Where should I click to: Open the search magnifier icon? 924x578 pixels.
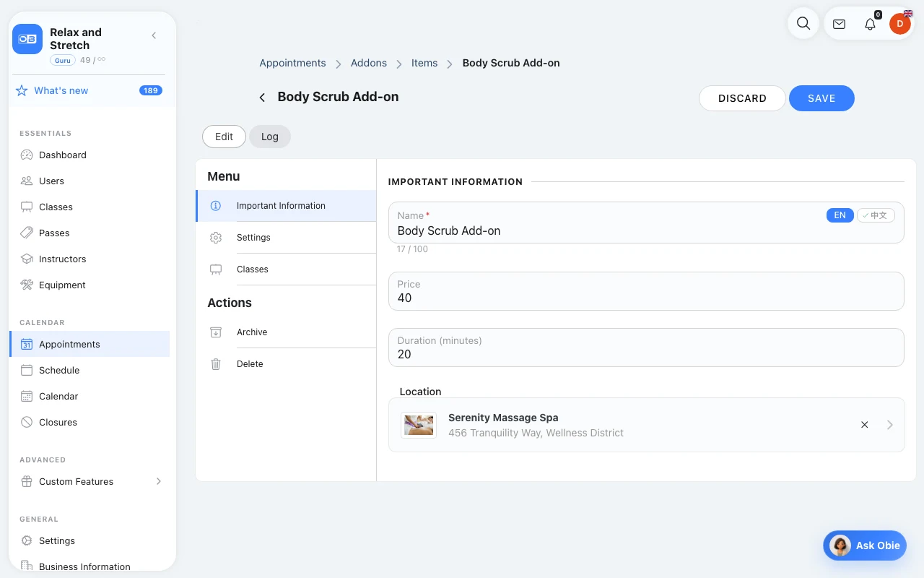[803, 23]
